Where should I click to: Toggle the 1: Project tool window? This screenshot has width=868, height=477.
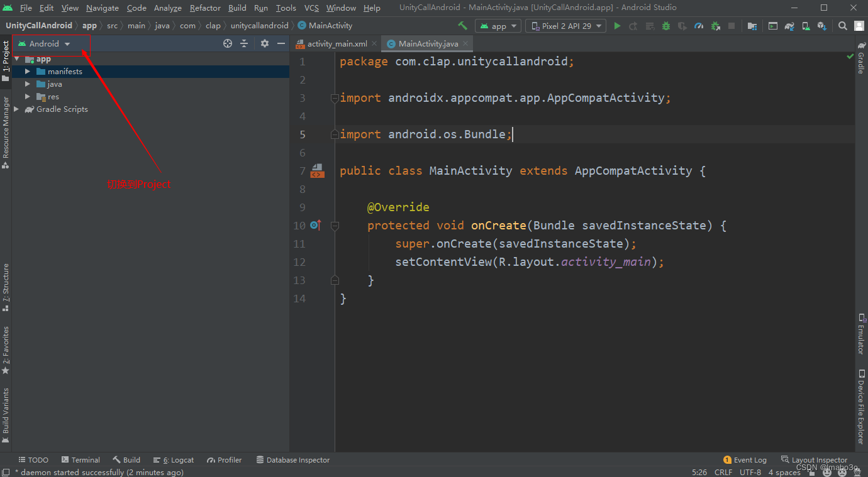tap(6, 61)
